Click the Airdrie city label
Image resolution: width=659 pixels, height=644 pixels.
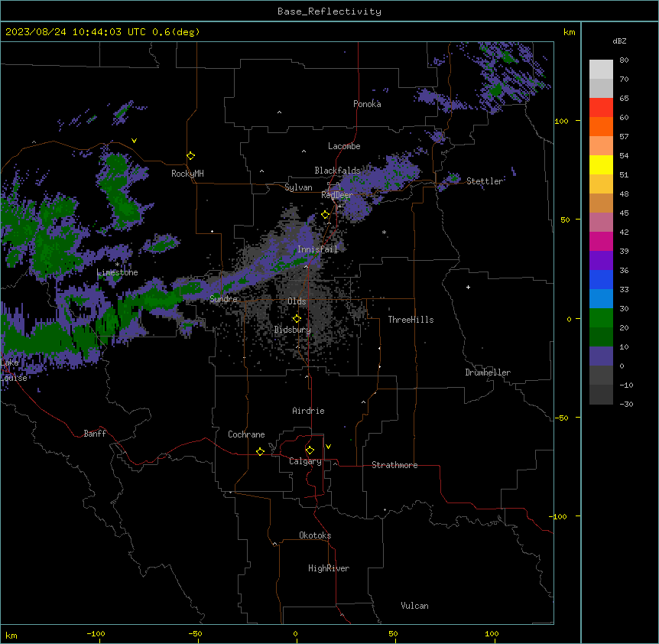pyautogui.click(x=308, y=411)
